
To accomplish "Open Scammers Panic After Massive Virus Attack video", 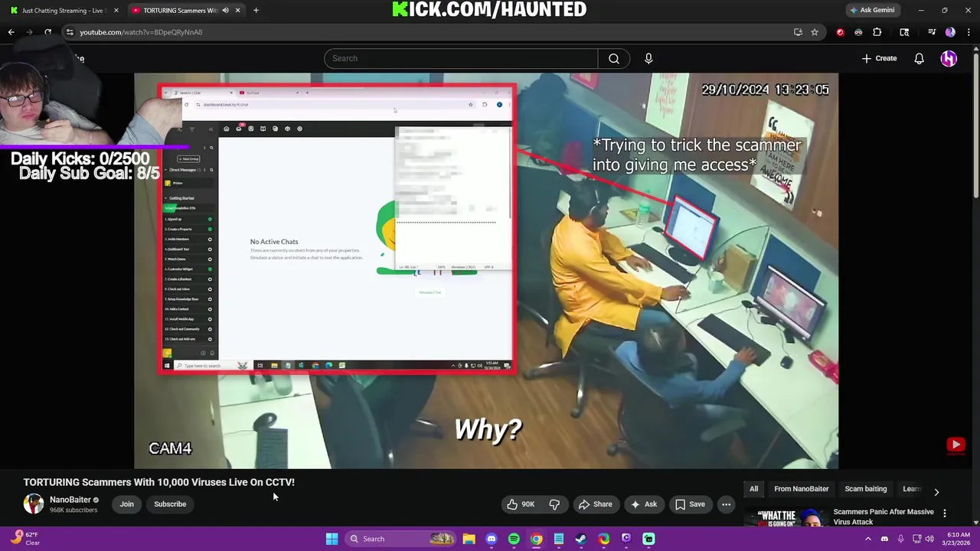I will click(x=883, y=517).
